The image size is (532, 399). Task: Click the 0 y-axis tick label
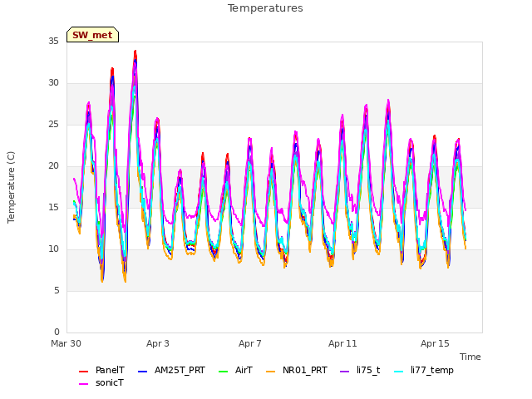[57, 332]
